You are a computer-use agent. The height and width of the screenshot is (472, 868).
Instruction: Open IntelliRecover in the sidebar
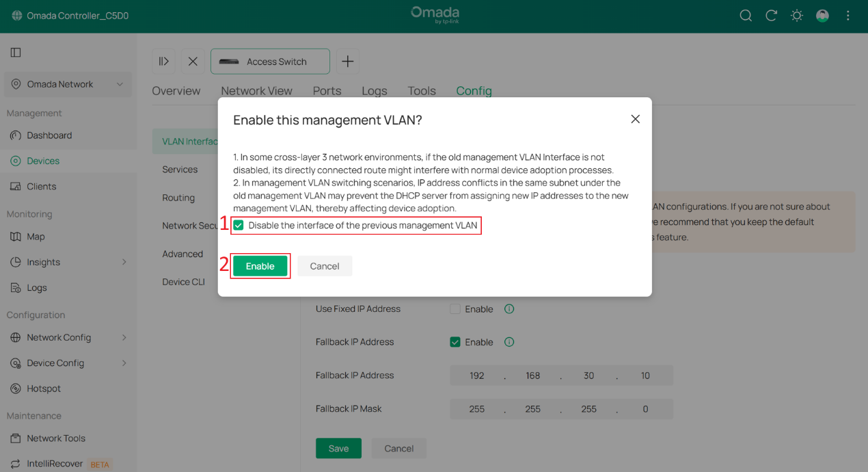(x=57, y=463)
